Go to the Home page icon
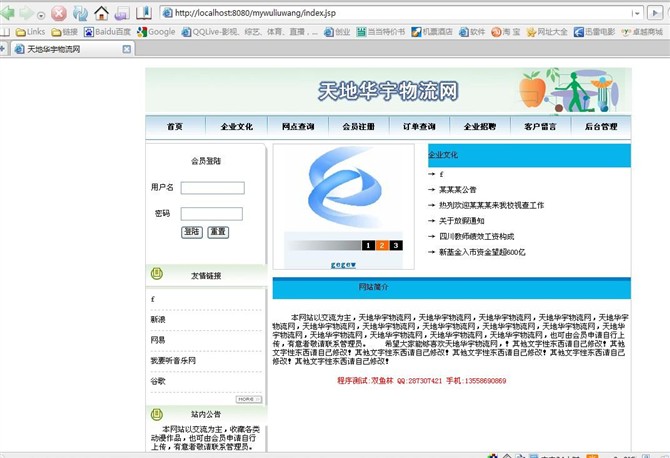 click(101, 13)
